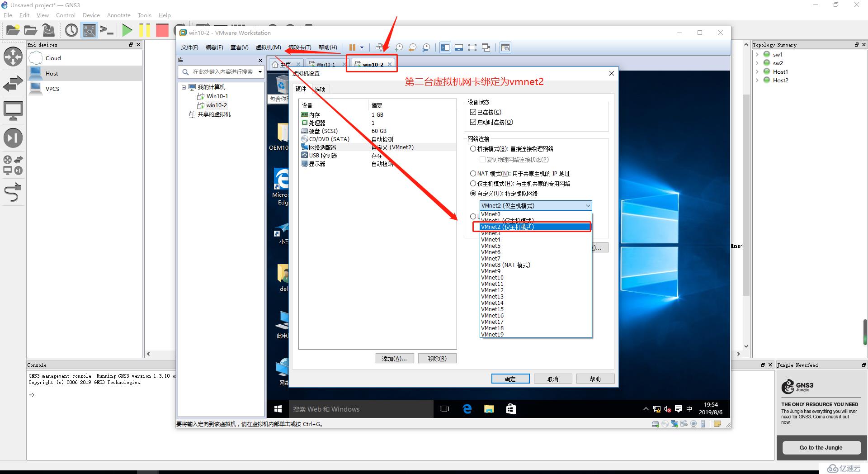Screen dimensions: 868x474
Task: Open Task View in guest taskbar
Action: [x=444, y=409]
